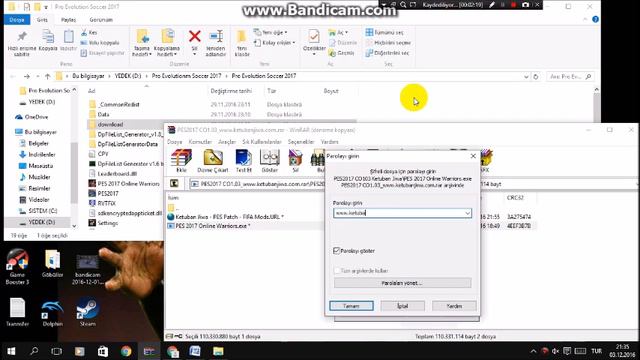Screen dimensions: 640x360
Task: Click the Chrome icon on the taskbar
Action: pos(126,351)
